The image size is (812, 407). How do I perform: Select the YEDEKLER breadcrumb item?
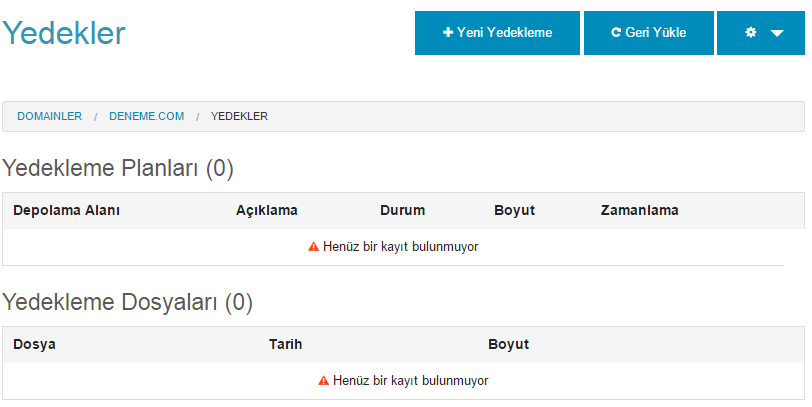coord(239,116)
